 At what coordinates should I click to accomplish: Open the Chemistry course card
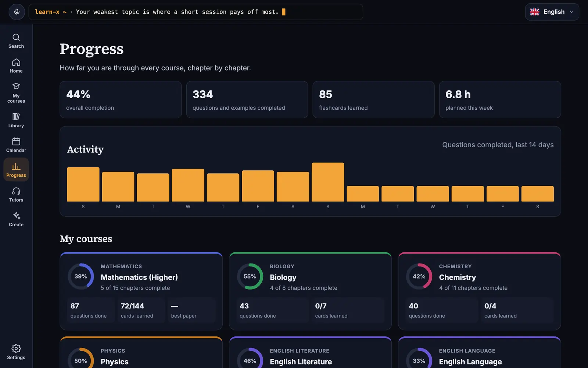click(x=480, y=291)
